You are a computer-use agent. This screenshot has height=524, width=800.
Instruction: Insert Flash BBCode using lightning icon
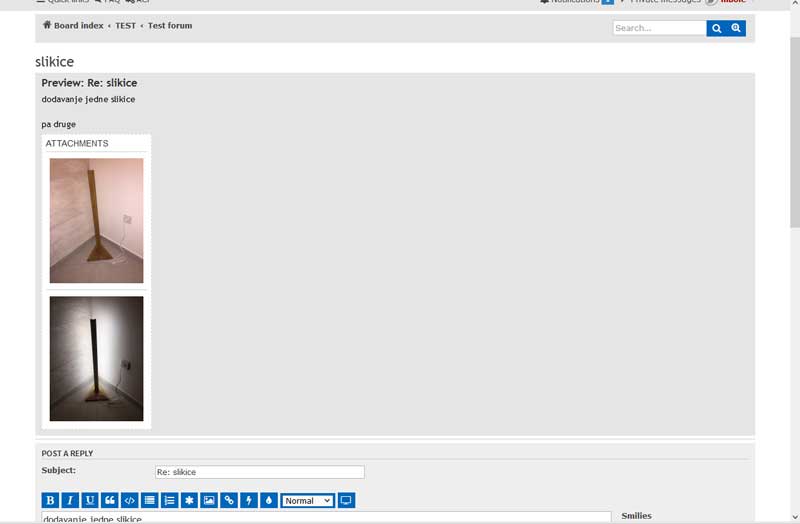249,501
